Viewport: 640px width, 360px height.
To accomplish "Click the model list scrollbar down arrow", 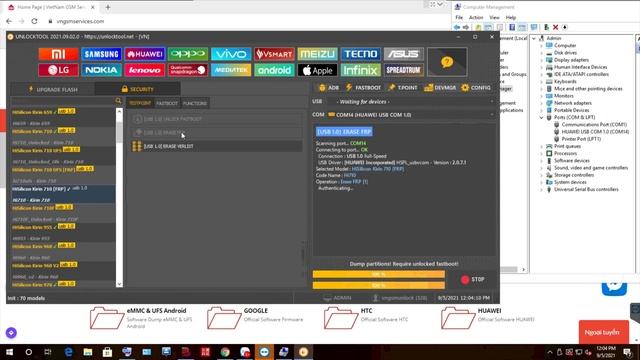I will point(119,284).
